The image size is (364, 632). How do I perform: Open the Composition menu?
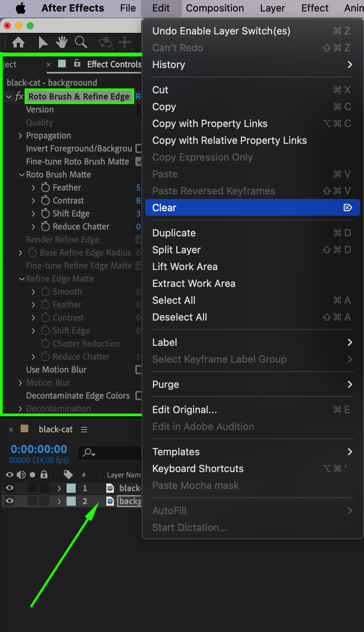(214, 8)
